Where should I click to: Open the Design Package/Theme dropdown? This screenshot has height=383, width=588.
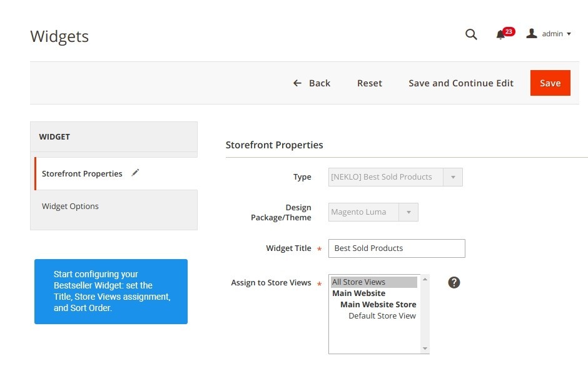[373, 212]
